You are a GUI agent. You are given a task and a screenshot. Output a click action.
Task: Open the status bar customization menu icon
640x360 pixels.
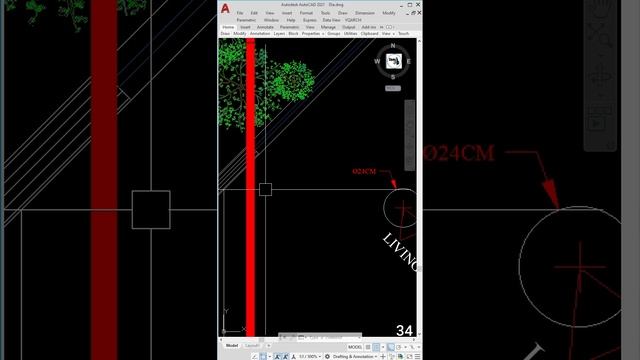pos(418,356)
